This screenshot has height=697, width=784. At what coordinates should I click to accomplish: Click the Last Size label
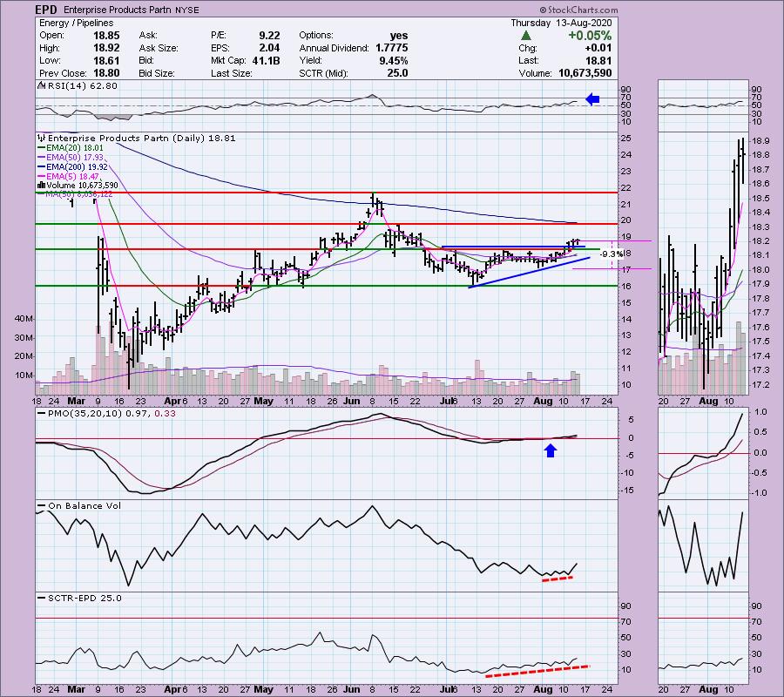click(231, 73)
